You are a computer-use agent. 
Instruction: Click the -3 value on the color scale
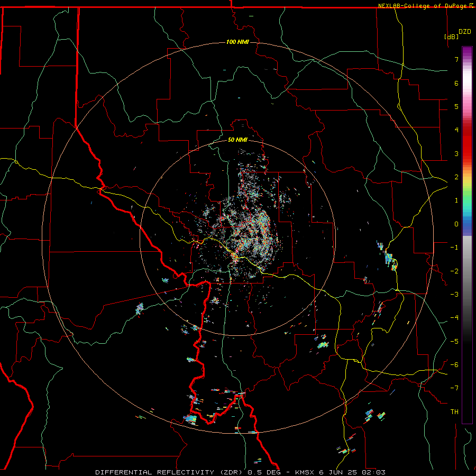[x=454, y=295]
